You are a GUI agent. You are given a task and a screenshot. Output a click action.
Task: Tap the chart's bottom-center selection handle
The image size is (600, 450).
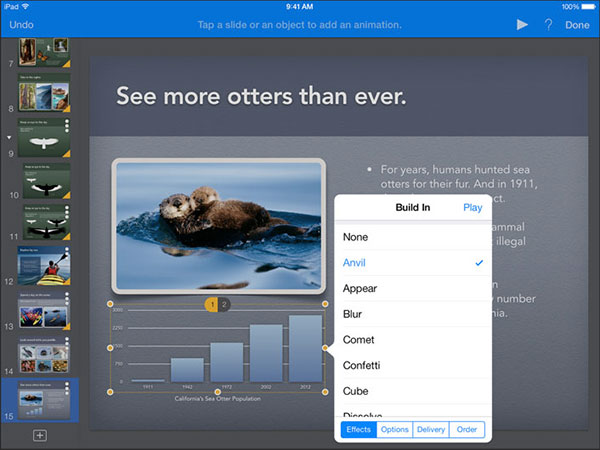click(x=217, y=392)
